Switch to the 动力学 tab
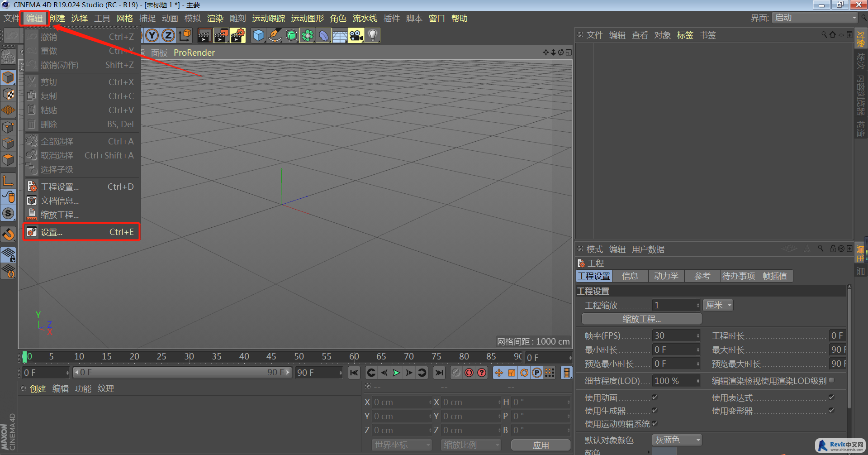 click(x=666, y=276)
